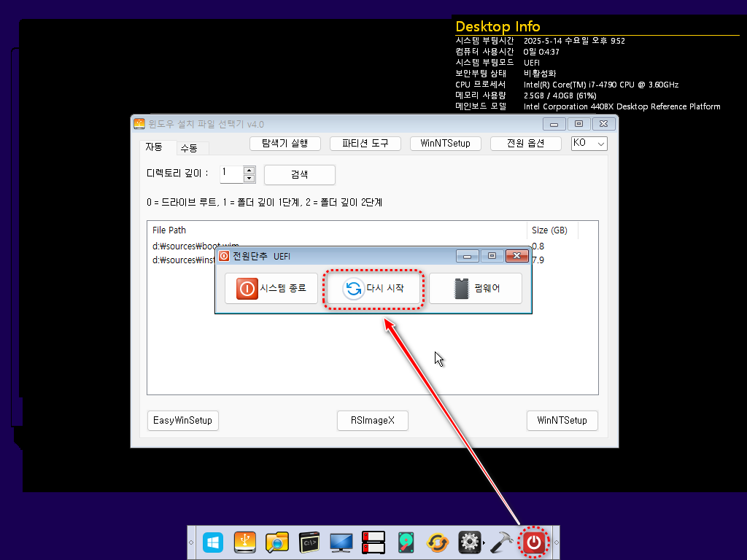Click the Desktop Info heading

(x=498, y=26)
